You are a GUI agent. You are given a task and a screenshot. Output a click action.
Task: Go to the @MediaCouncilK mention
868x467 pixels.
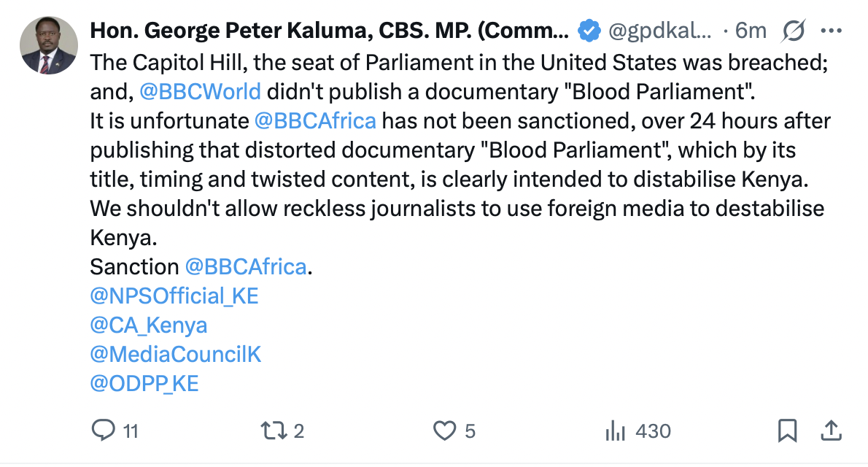coord(175,355)
